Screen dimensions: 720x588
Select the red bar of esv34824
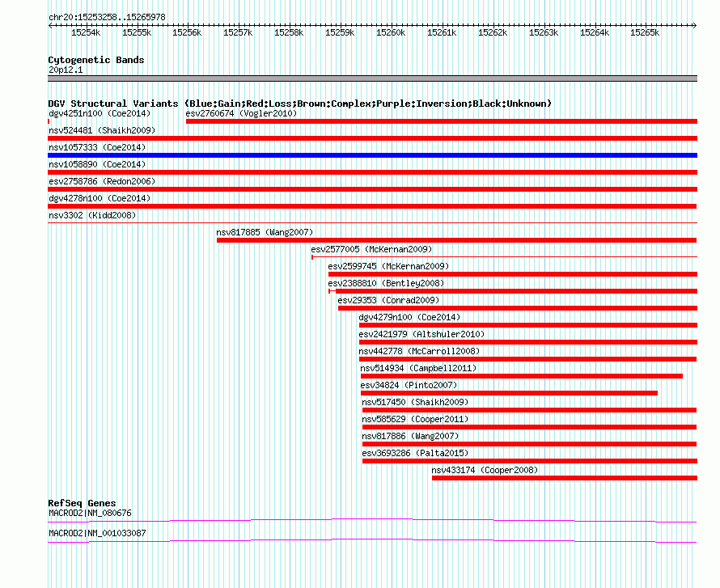[x=509, y=393]
